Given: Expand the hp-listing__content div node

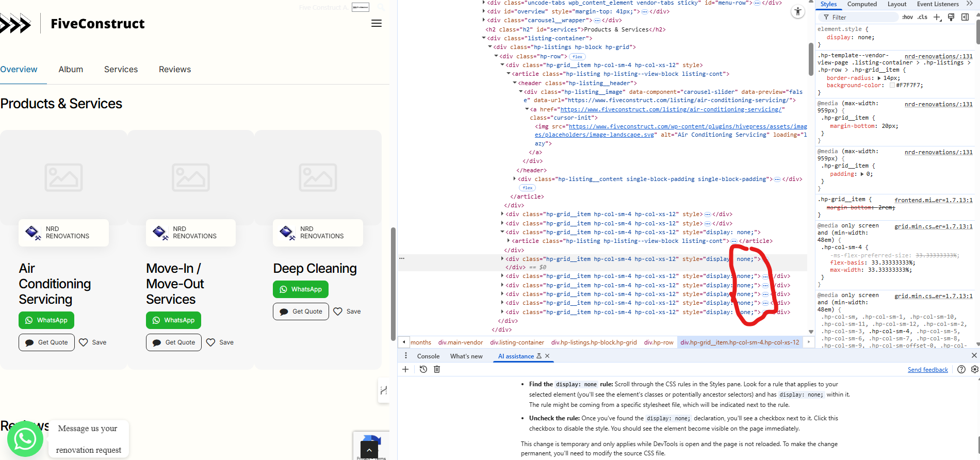Looking at the screenshot, I should tap(514, 179).
